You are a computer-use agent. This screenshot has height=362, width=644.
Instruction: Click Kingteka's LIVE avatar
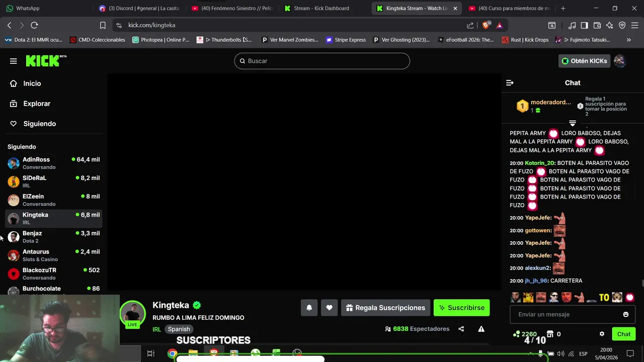(132, 314)
